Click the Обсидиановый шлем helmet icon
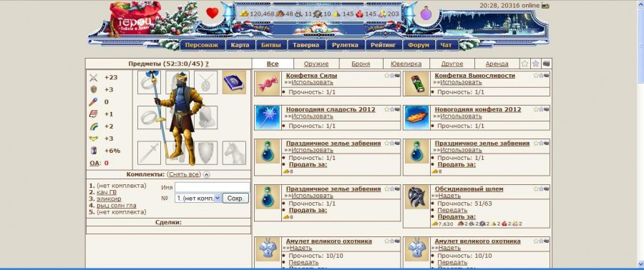Viewport: 644px width, 270px height. (x=416, y=197)
